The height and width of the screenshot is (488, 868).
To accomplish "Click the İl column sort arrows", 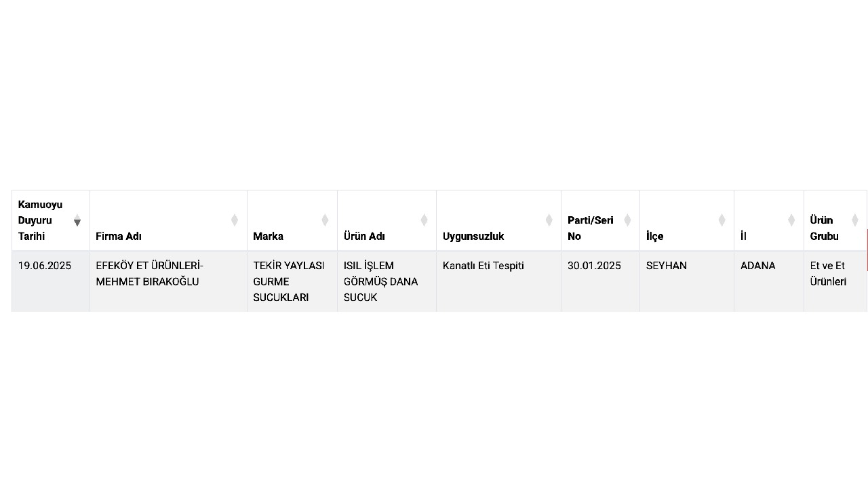I will tap(791, 220).
